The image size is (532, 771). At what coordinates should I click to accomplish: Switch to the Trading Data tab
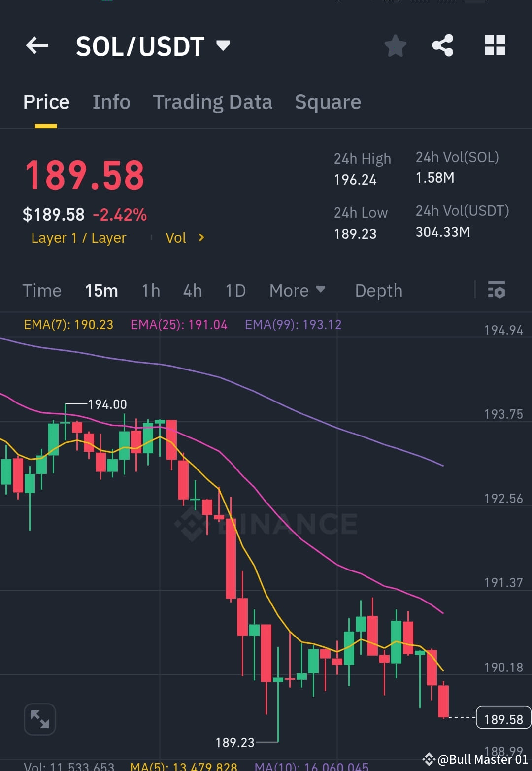pos(213,101)
